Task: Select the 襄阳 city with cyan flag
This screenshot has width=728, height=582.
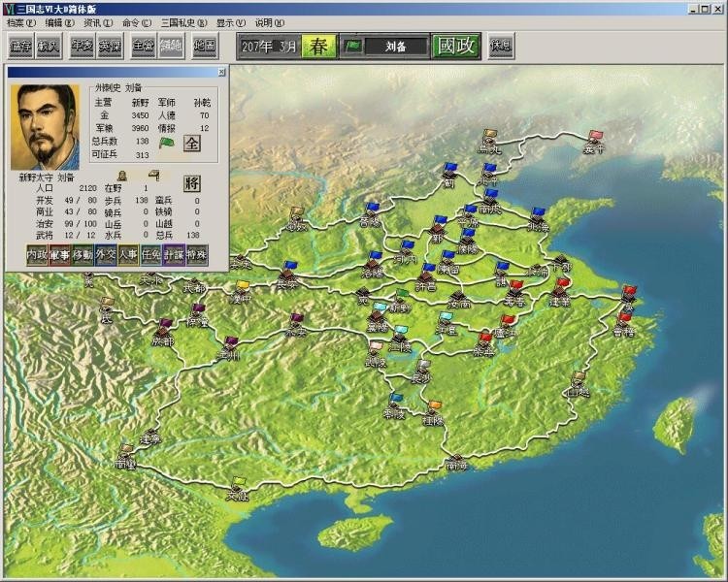Action: click(x=379, y=318)
